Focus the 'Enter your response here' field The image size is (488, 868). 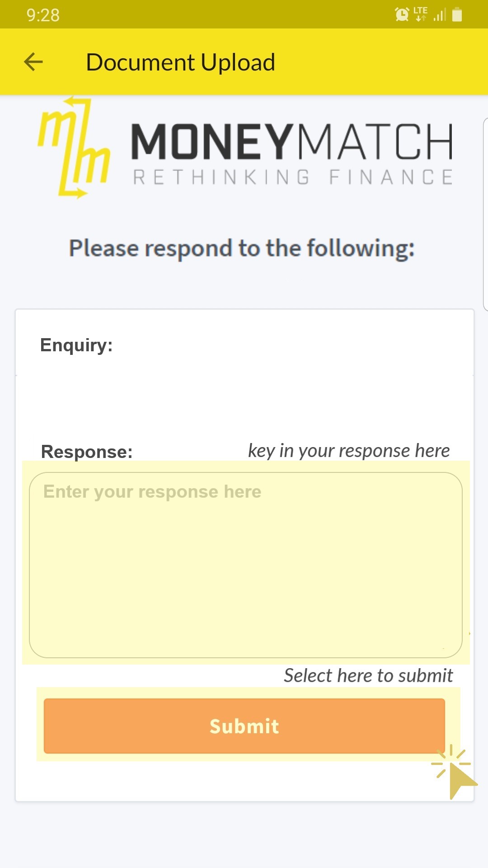(x=245, y=565)
